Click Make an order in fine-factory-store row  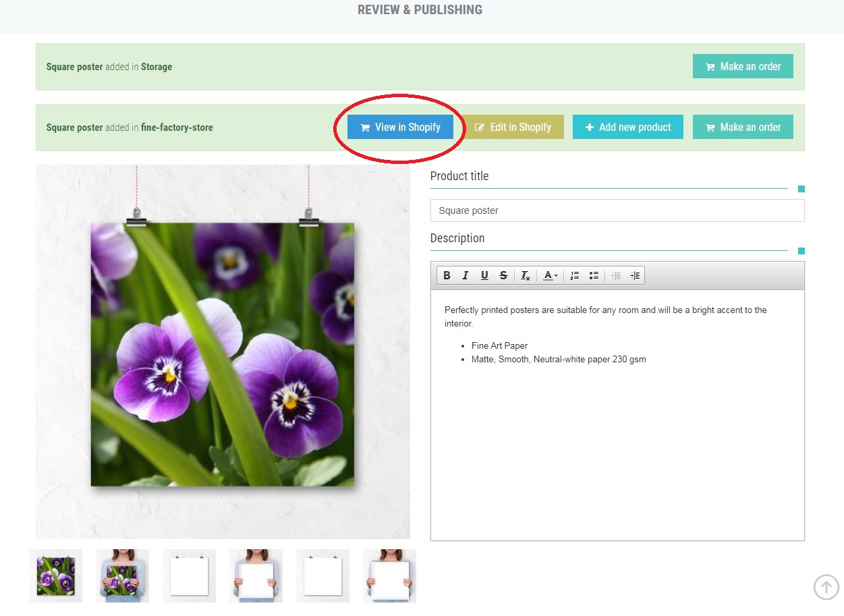(x=743, y=127)
